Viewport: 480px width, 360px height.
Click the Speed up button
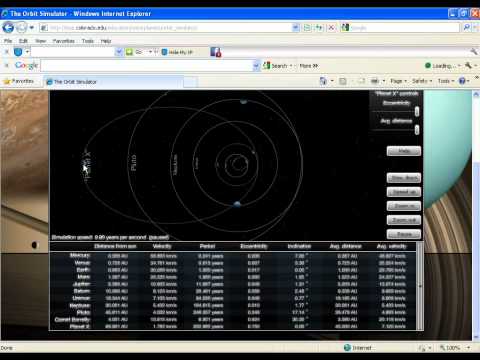point(404,192)
